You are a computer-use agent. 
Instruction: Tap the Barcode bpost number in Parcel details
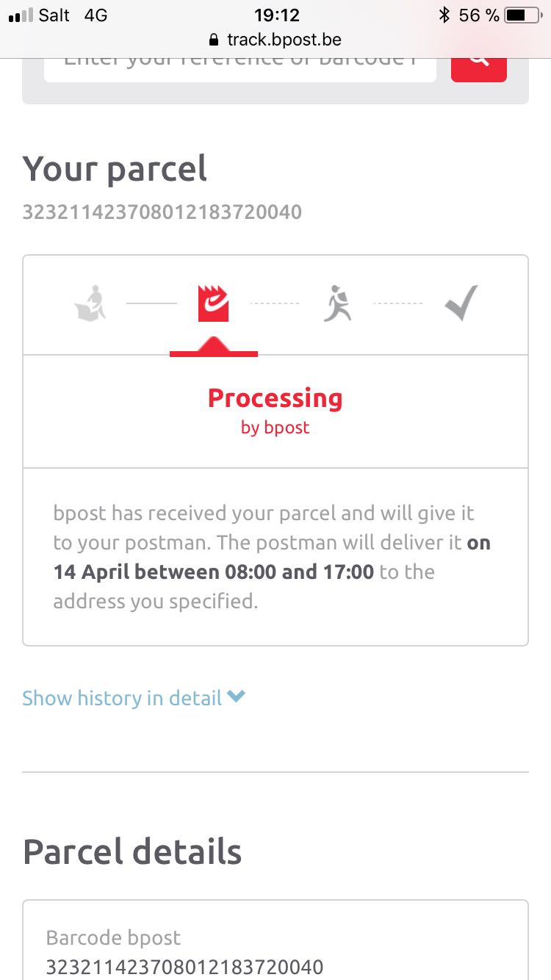[184, 967]
